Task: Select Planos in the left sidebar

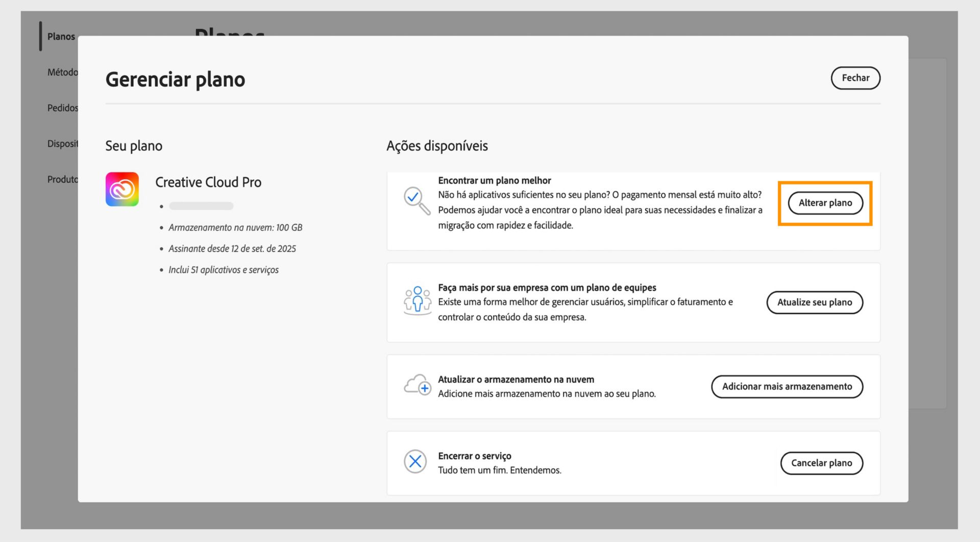Action: [x=61, y=36]
